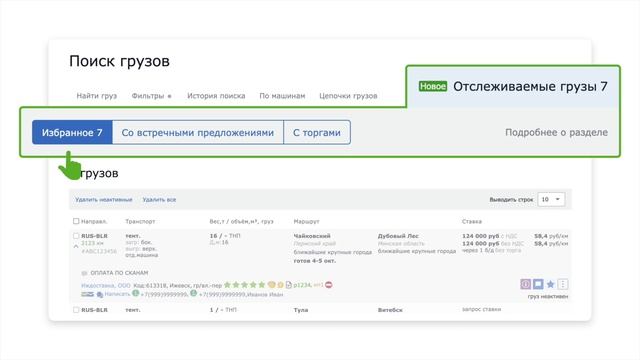
Task: Open the purple info icon in the Чайковский row
Action: tap(525, 284)
